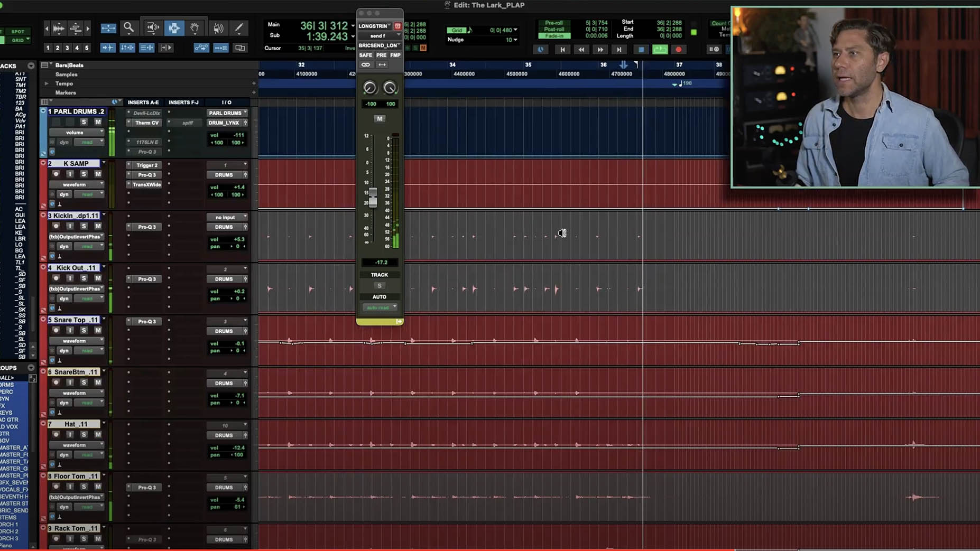This screenshot has height=551, width=980.
Task: Click the audio waveform zoom icon
Action: click(x=59, y=28)
